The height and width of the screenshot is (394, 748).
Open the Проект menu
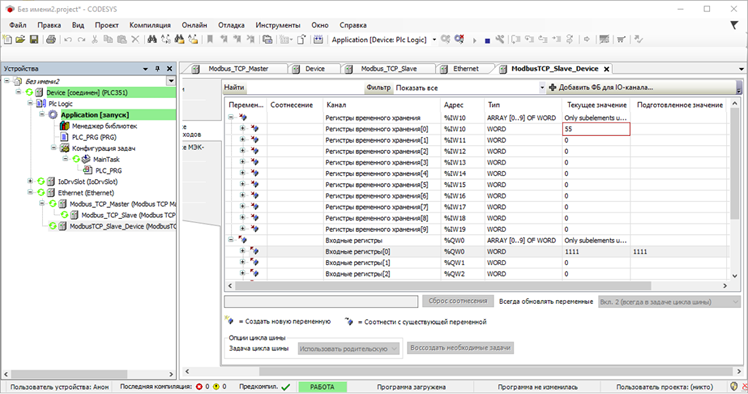106,25
